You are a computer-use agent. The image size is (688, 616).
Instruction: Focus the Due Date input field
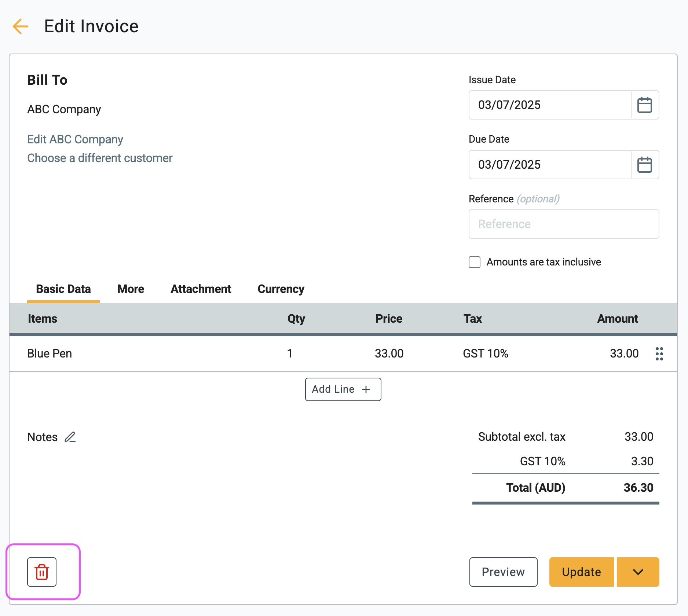point(550,165)
